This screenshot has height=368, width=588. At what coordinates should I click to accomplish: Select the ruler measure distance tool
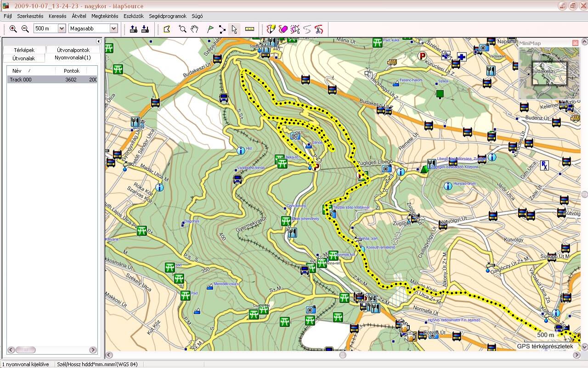(x=249, y=29)
